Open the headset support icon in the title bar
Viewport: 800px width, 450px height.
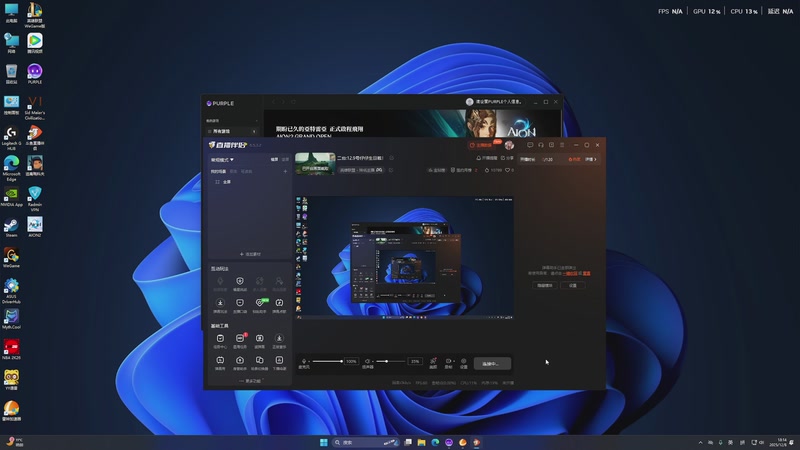541,145
